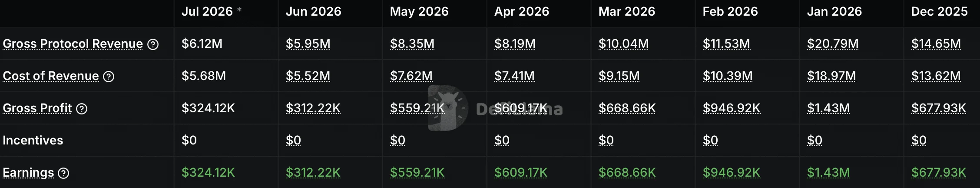
Task: Select the Jul 2026 column header
Action: click(x=207, y=11)
